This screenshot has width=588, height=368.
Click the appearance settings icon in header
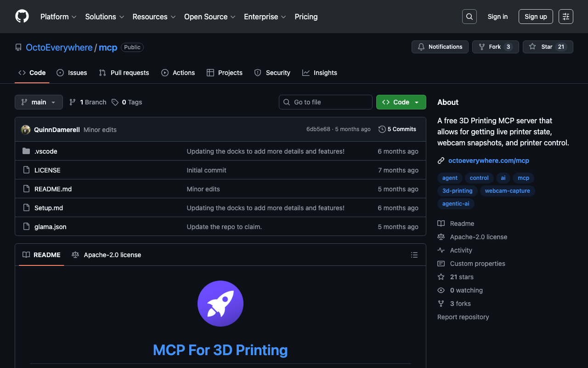click(x=565, y=17)
